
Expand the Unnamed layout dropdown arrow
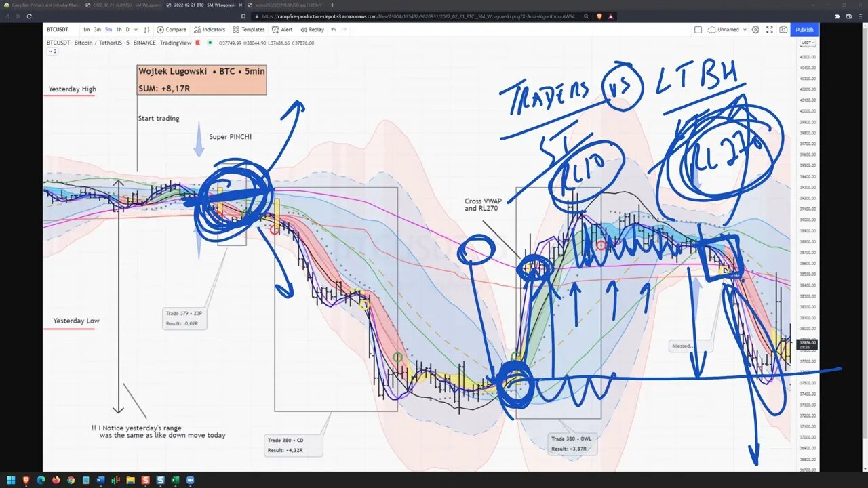pyautogui.click(x=745, y=30)
